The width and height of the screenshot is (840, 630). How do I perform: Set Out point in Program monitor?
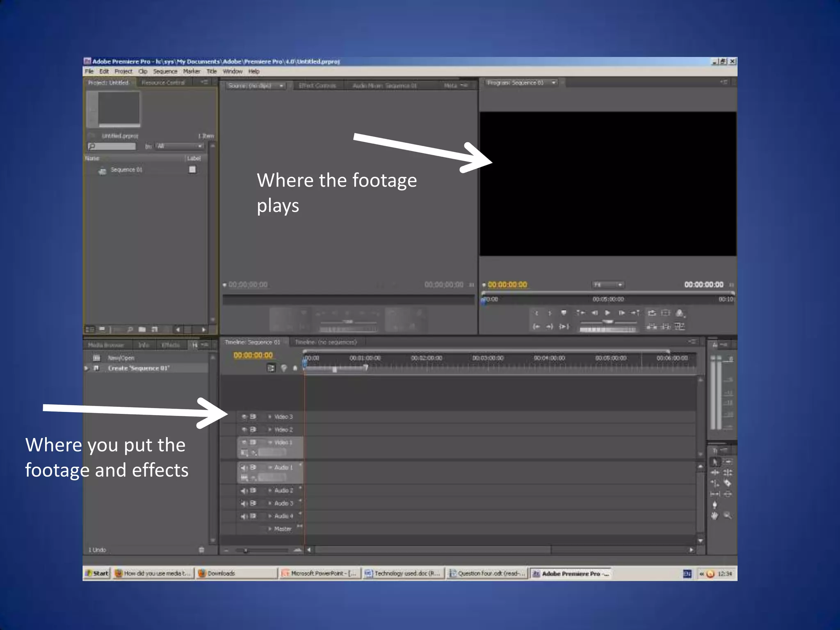coord(550,313)
